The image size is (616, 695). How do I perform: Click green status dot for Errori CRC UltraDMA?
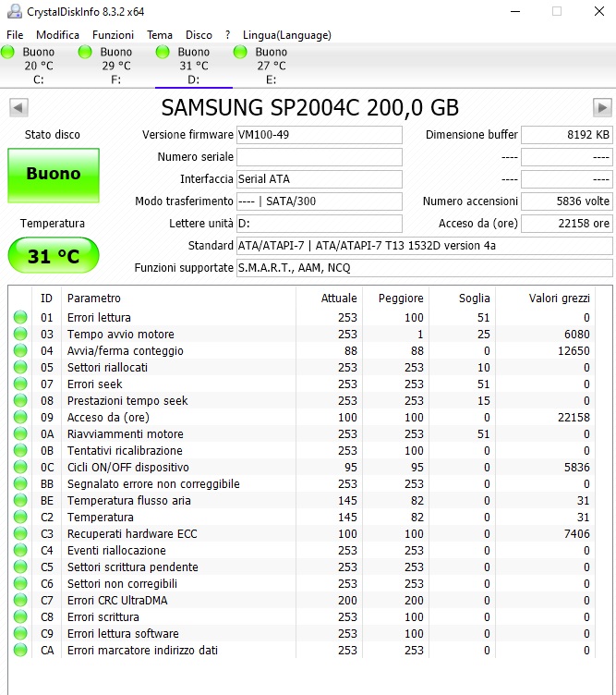[20, 600]
